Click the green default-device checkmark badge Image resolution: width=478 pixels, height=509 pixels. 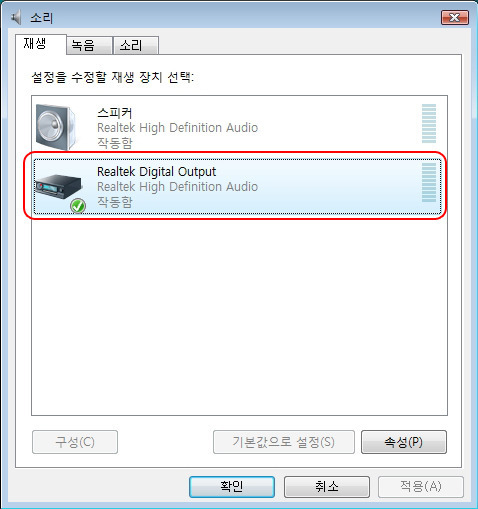[78, 206]
